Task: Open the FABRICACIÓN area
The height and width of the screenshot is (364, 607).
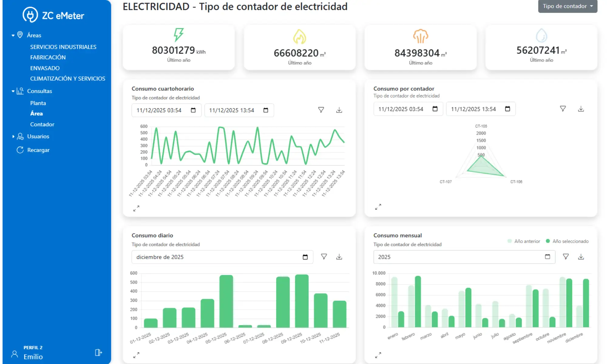Action: click(x=48, y=57)
